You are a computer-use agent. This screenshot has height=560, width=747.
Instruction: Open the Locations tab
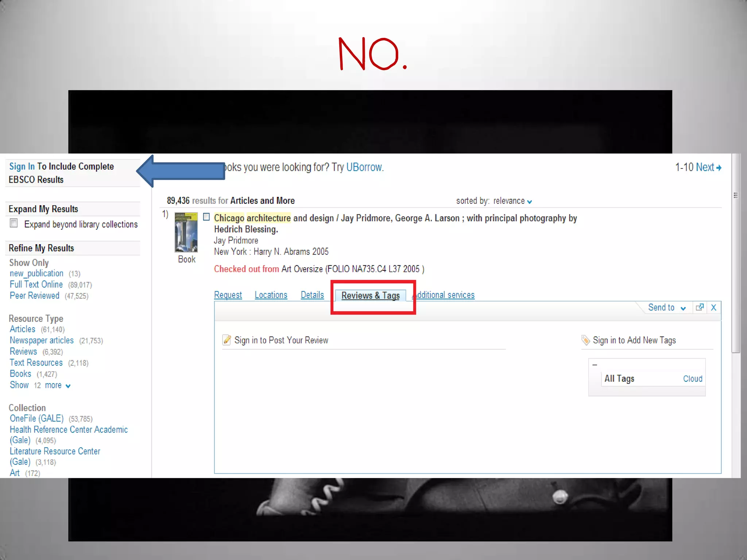pos(271,295)
